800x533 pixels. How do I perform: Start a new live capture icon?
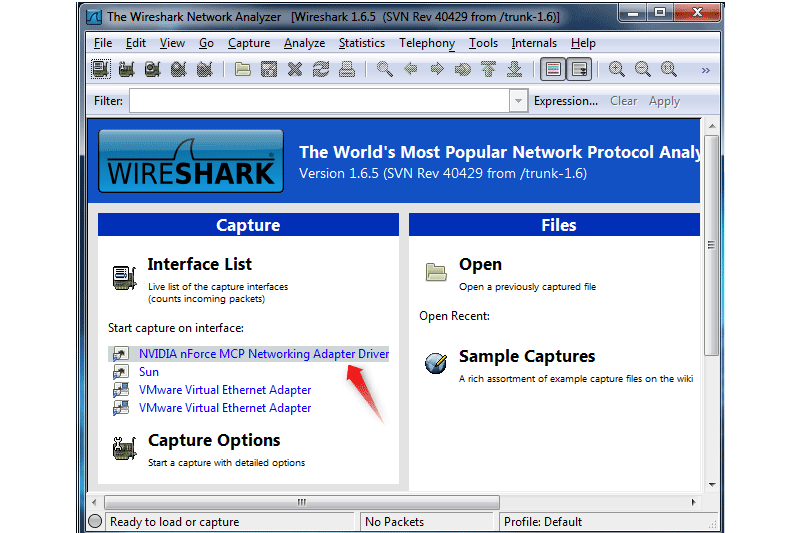click(x=153, y=69)
